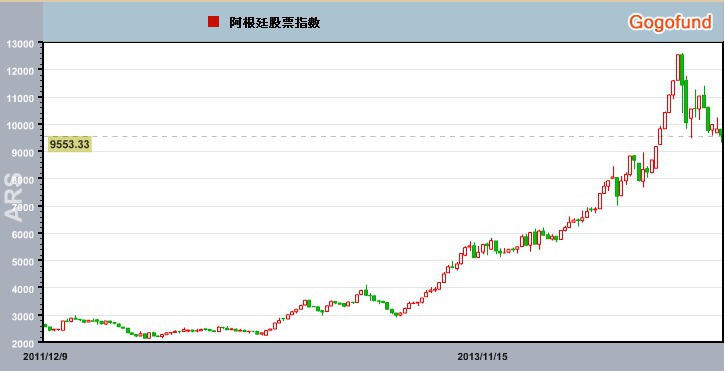724x371 pixels.
Task: Click the 3000 y-axis label
Action: tap(23, 316)
